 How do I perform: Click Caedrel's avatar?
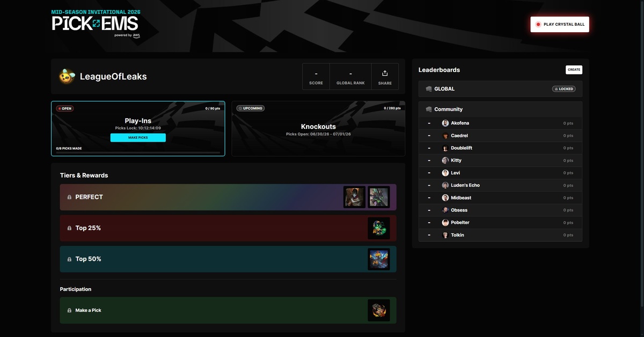[445, 136]
